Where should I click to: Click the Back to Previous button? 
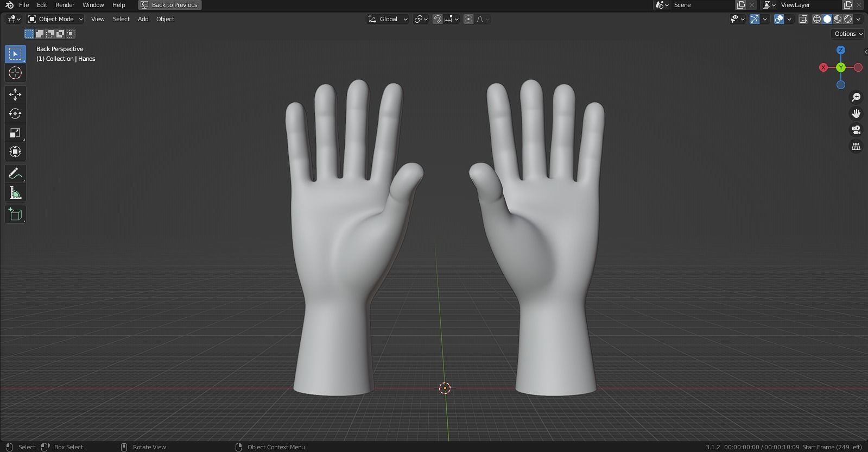tap(170, 5)
